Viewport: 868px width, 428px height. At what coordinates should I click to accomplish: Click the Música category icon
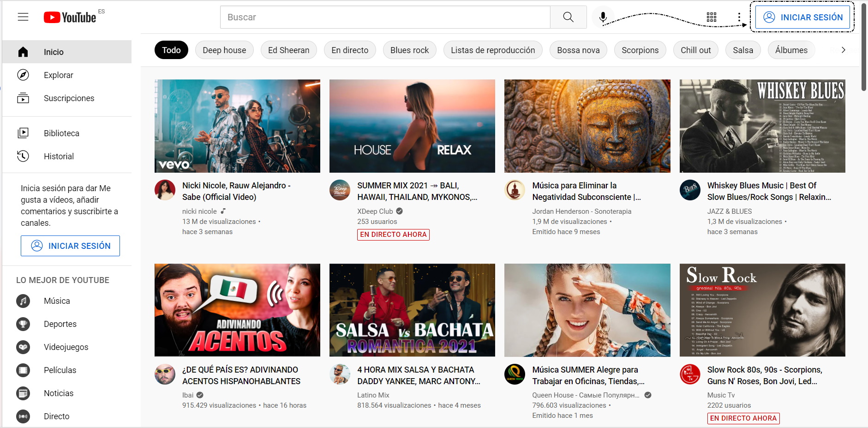point(23,301)
